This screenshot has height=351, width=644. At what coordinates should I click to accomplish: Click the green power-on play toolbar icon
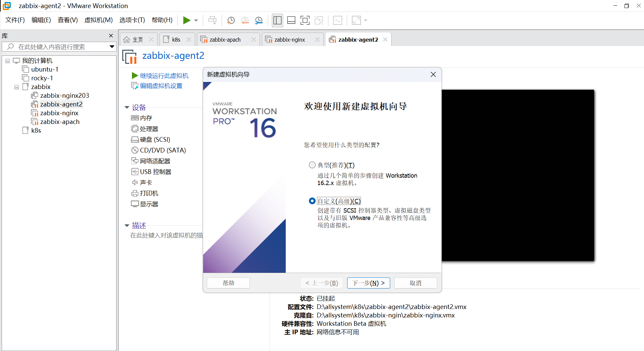[x=187, y=20]
